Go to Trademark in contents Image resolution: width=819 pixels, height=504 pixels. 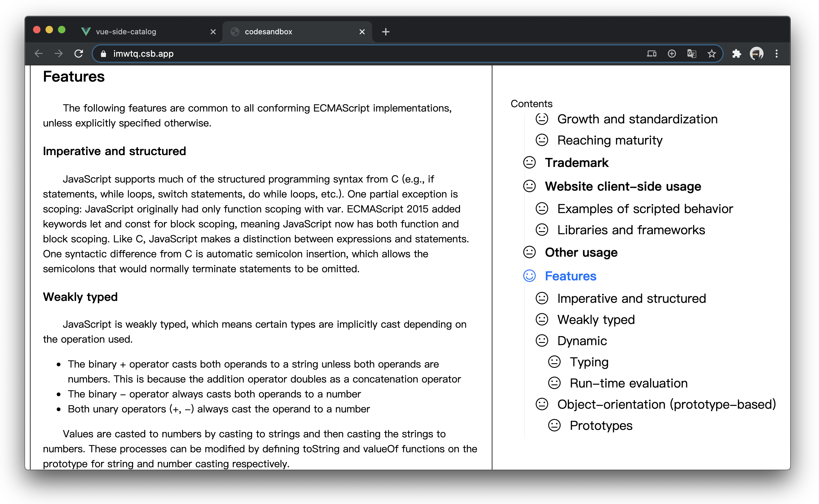[577, 163]
